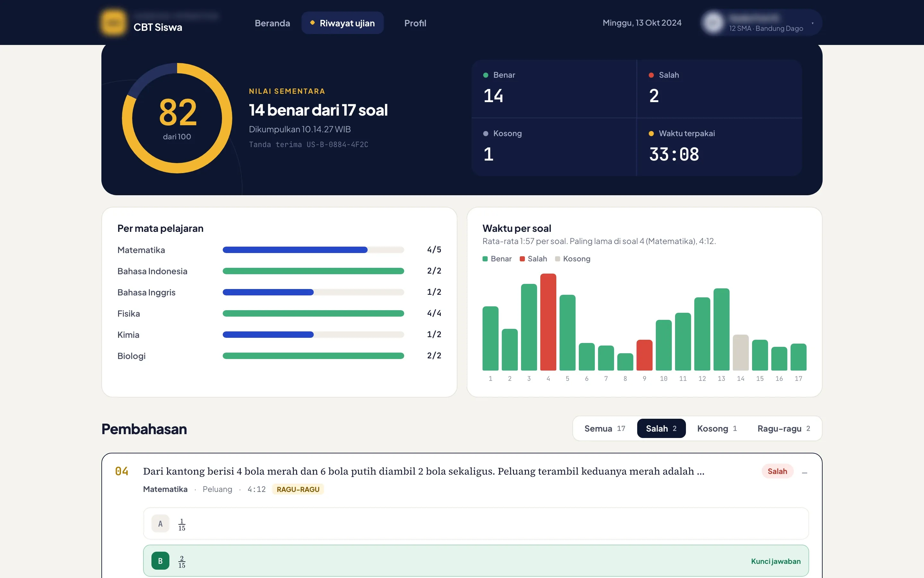Click the Kosong stat card showing 1
Image resolution: width=924 pixels, height=578 pixels.
tap(554, 147)
